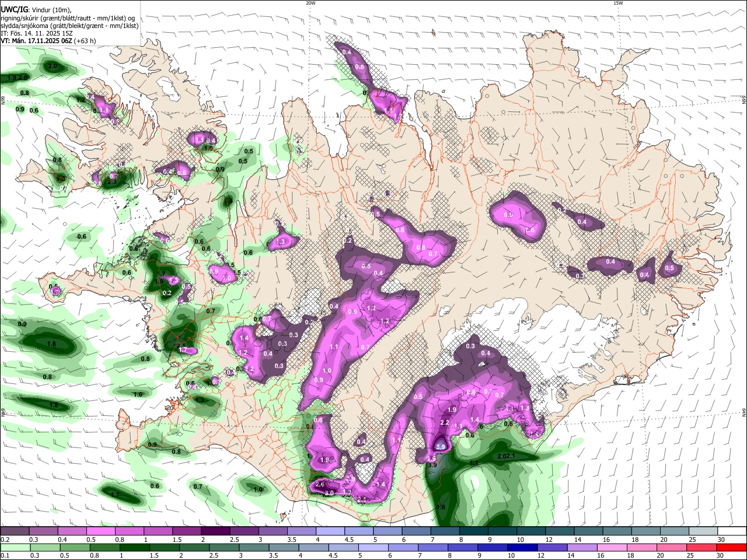Pick the 0.4 orchid swatch in upper scale
Screen dimensions: 747x560
point(71,531)
